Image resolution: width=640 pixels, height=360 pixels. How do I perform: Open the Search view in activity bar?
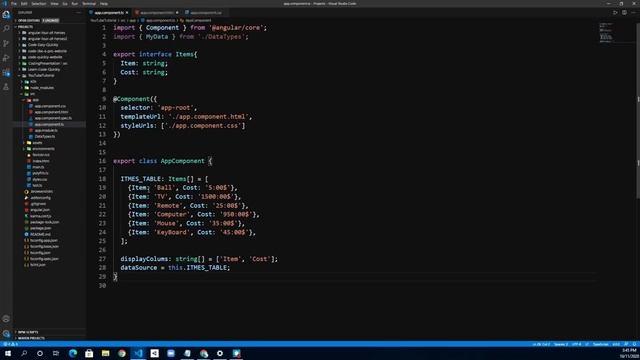pyautogui.click(x=6, y=29)
